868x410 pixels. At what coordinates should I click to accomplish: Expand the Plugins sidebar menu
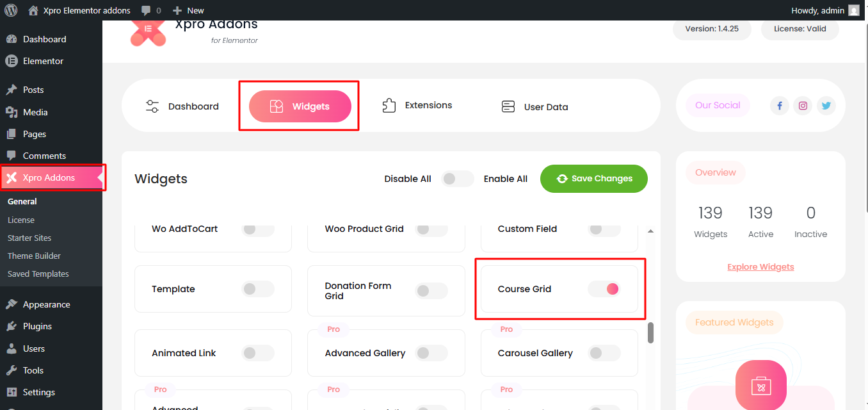(37, 326)
